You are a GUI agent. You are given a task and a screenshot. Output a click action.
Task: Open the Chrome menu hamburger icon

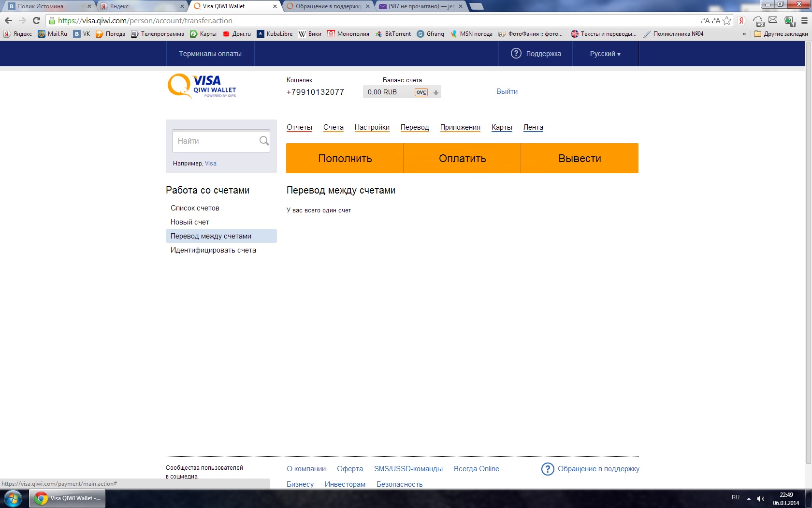tap(804, 20)
